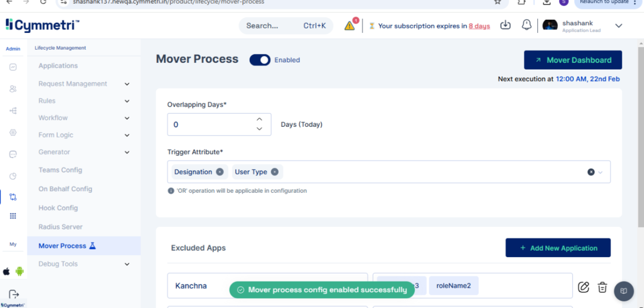Viewport: 644px width, 308px height.
Task: Open the logout icon in left sidebar
Action: [14, 294]
